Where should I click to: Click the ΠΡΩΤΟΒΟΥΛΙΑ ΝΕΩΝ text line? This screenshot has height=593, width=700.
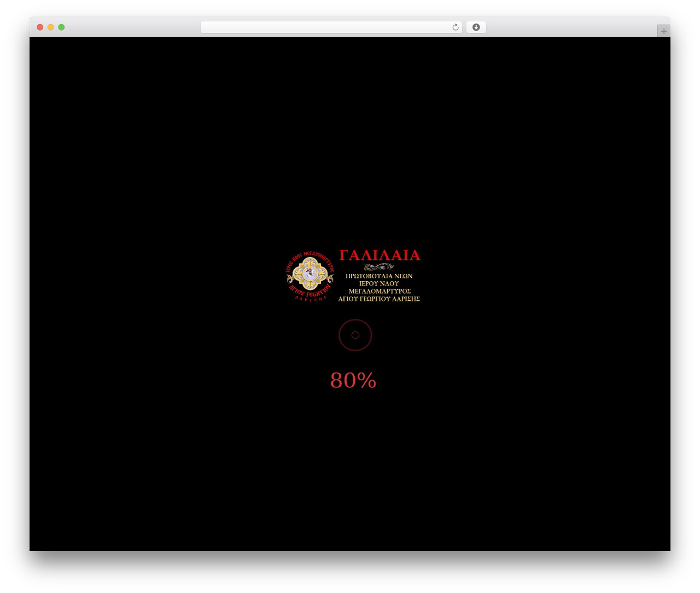pos(379,276)
